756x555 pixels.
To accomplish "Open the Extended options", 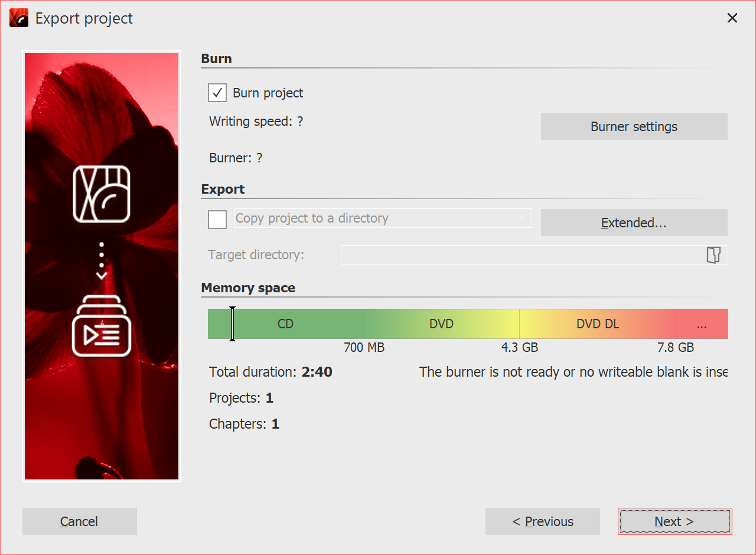I will pos(634,223).
